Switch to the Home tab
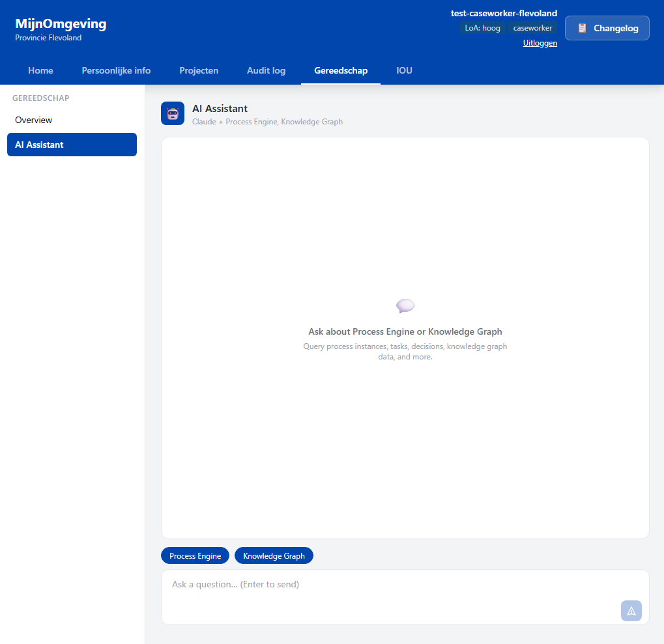The image size is (664, 644). pos(40,70)
